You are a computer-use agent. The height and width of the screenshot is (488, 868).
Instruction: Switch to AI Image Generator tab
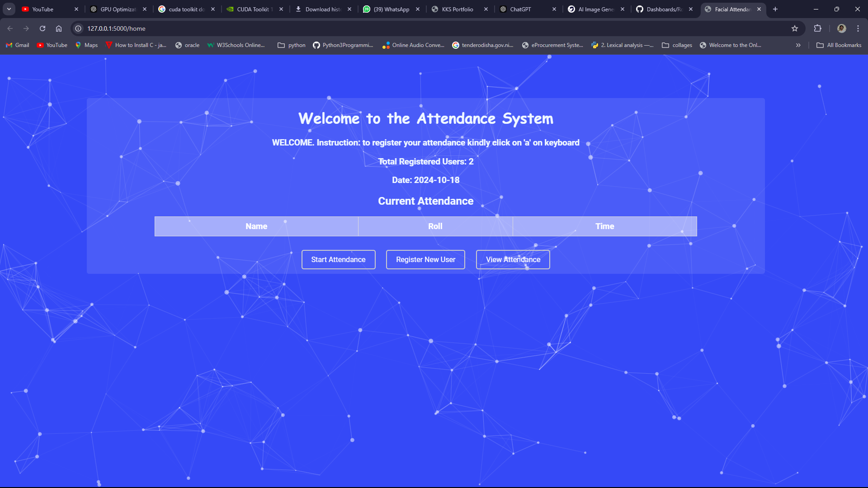(x=596, y=9)
